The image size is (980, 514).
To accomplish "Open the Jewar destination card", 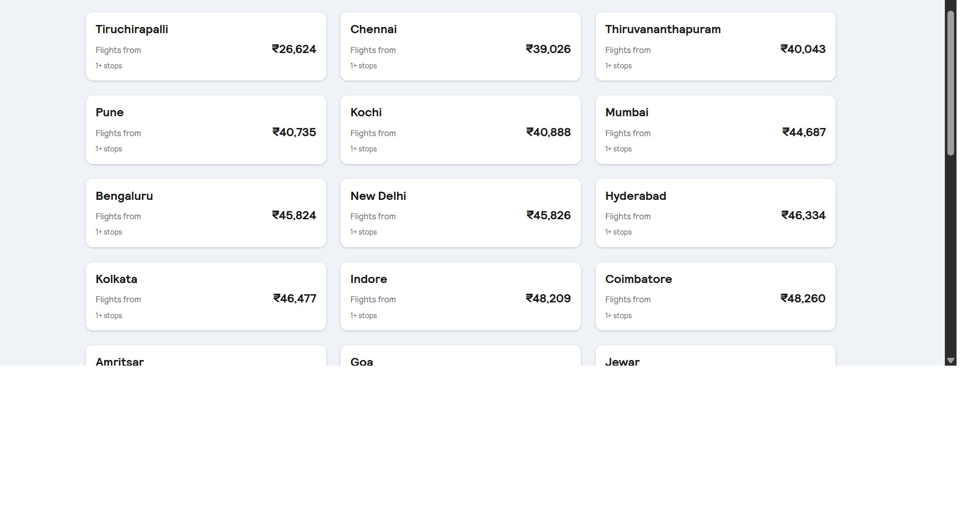I will [715, 356].
